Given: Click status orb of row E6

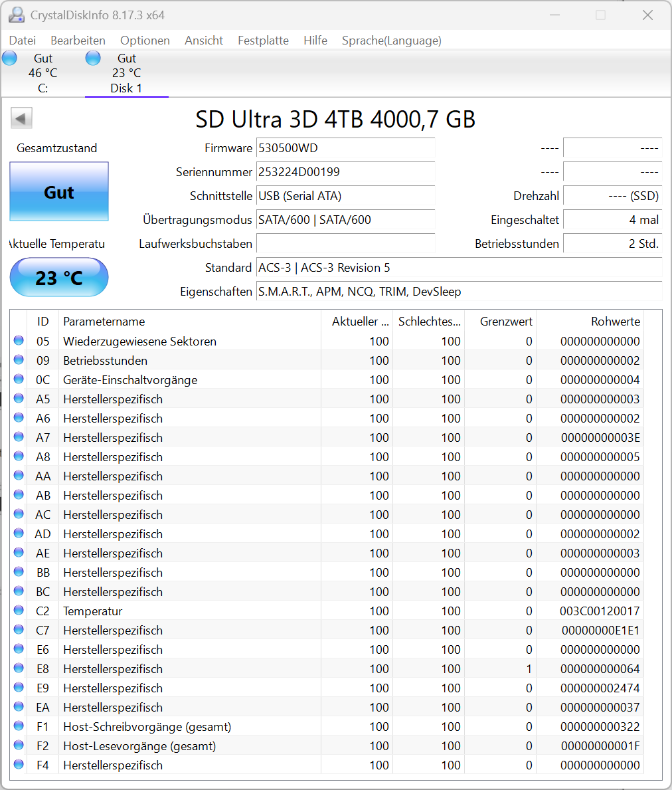Looking at the screenshot, I should [x=19, y=649].
